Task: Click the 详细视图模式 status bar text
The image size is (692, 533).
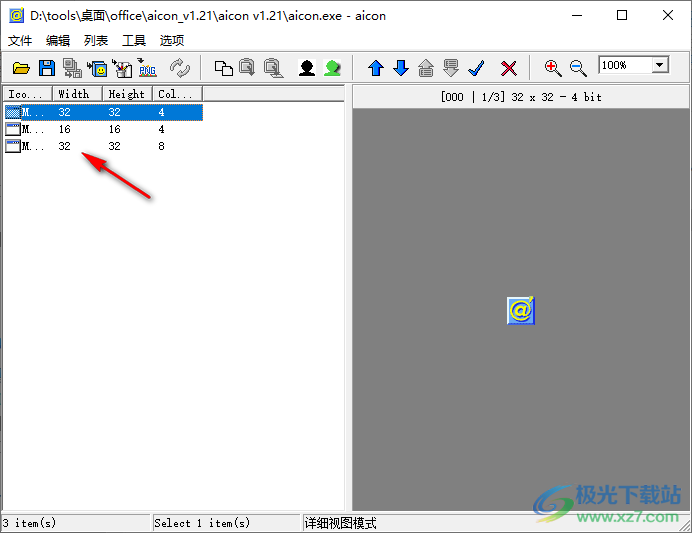Action: click(x=340, y=523)
